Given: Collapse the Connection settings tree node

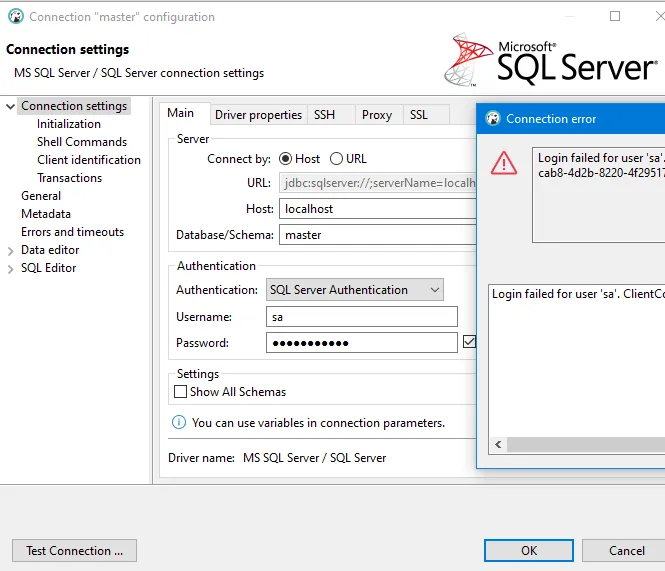Looking at the screenshot, I should [x=11, y=106].
